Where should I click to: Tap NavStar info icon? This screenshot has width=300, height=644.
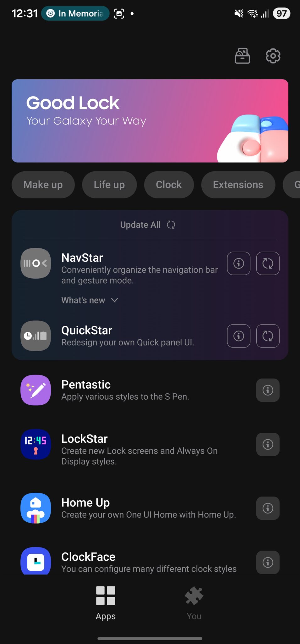(239, 264)
